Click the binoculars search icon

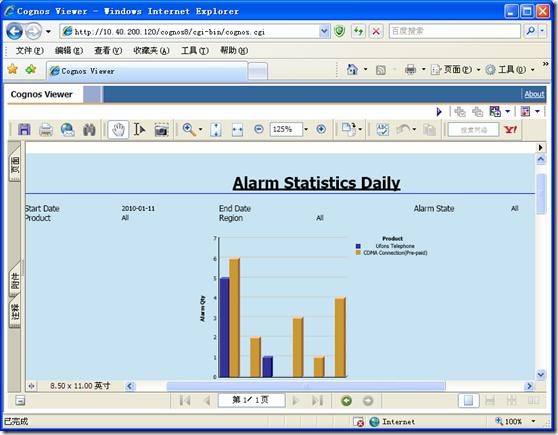point(89,130)
